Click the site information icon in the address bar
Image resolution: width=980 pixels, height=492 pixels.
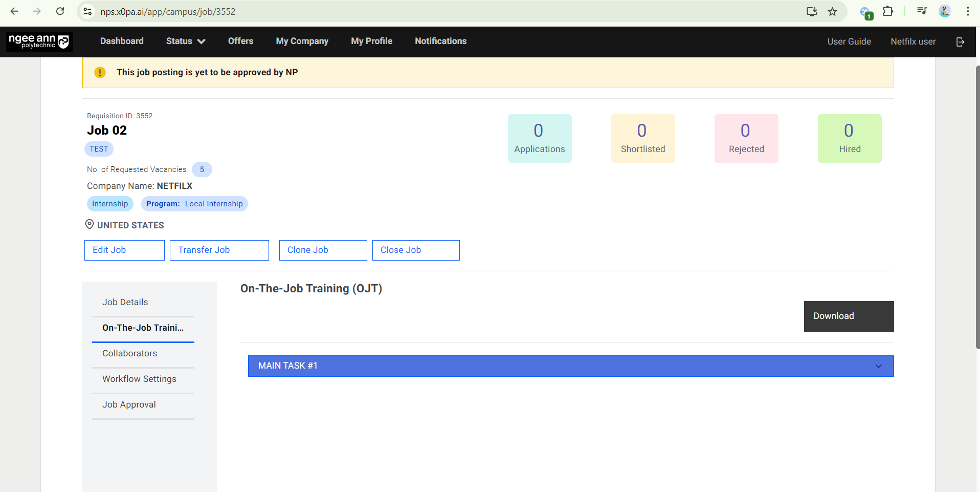[87, 11]
